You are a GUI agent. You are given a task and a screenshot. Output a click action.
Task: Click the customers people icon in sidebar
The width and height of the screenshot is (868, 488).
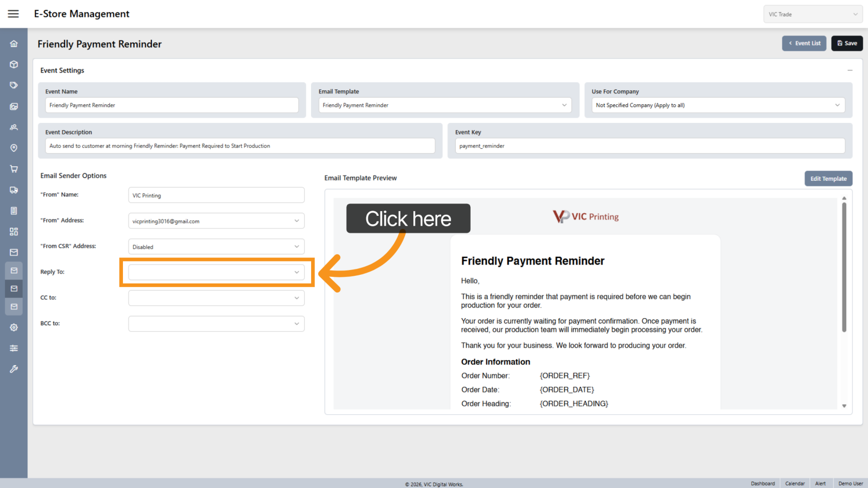tap(14, 127)
